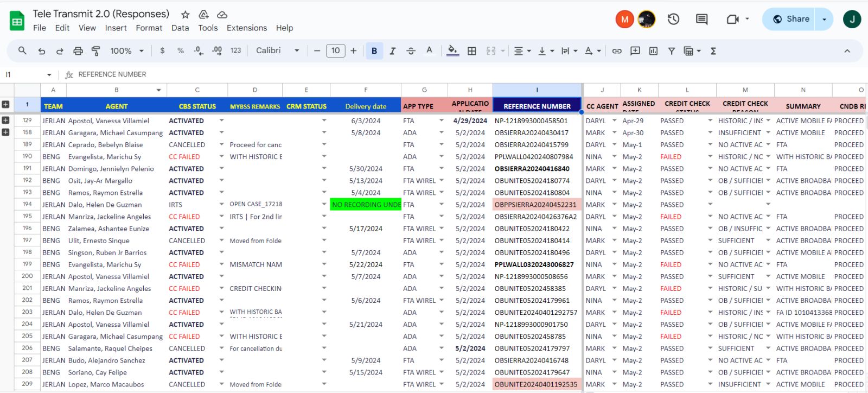
Task: Open version history clock icon
Action: pyautogui.click(x=673, y=19)
